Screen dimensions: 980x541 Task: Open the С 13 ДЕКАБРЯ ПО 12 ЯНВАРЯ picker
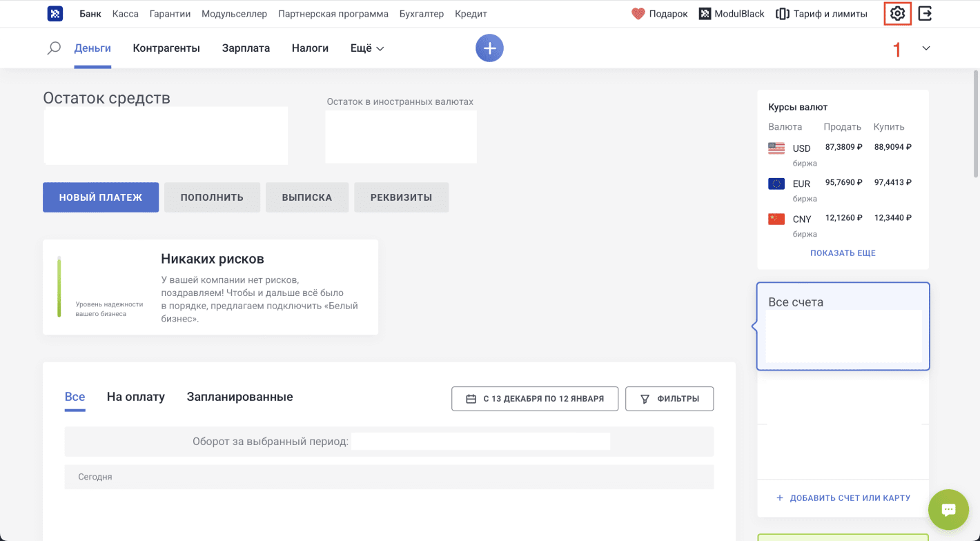coord(535,398)
